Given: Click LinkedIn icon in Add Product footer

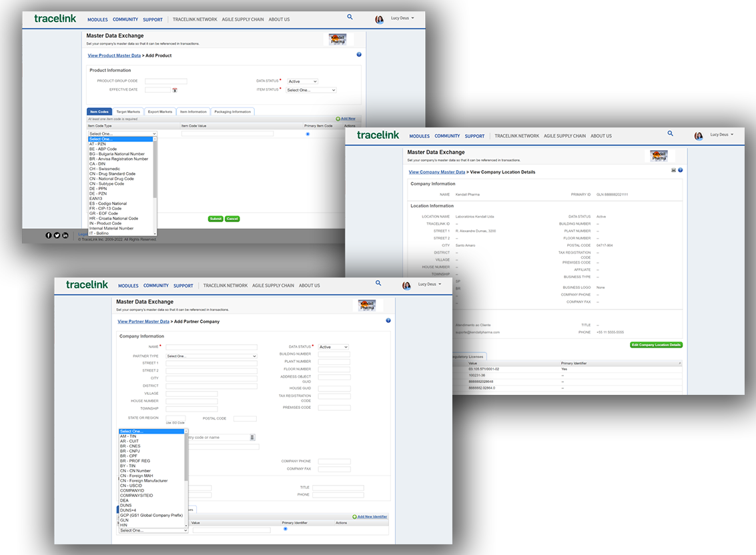Looking at the screenshot, I should click(65, 235).
